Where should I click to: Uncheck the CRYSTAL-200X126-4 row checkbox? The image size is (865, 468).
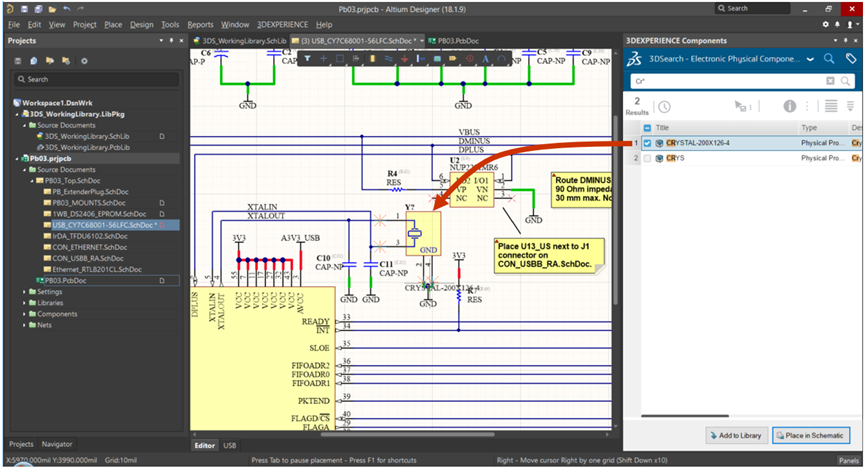pyautogui.click(x=647, y=143)
